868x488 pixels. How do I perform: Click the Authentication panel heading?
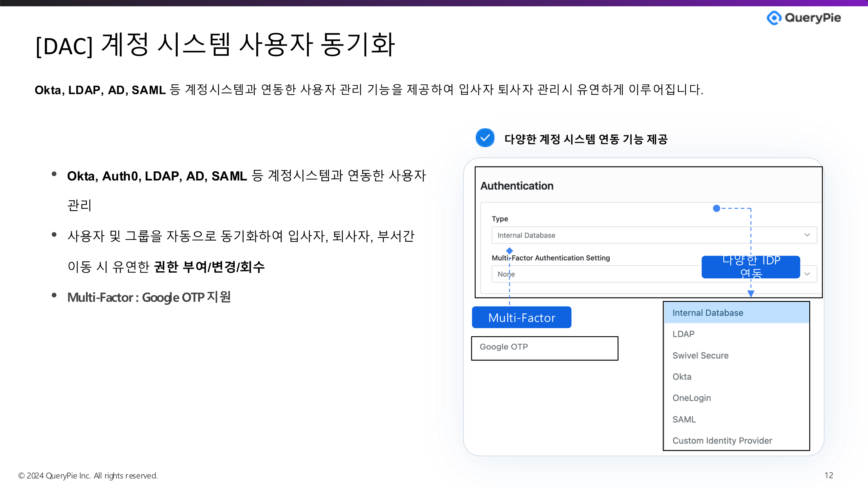(516, 186)
